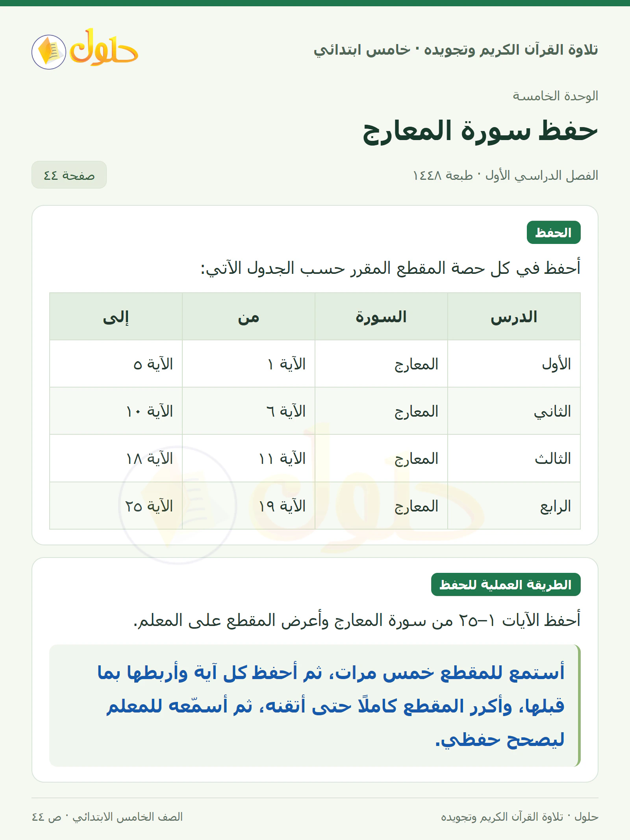Click the الأول lesson cell

coord(514,364)
